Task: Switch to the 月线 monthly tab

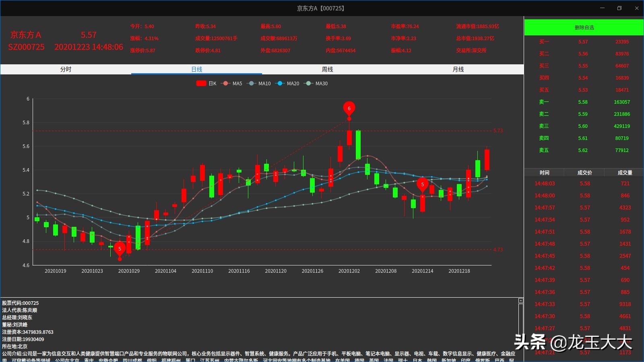Action: (x=458, y=69)
